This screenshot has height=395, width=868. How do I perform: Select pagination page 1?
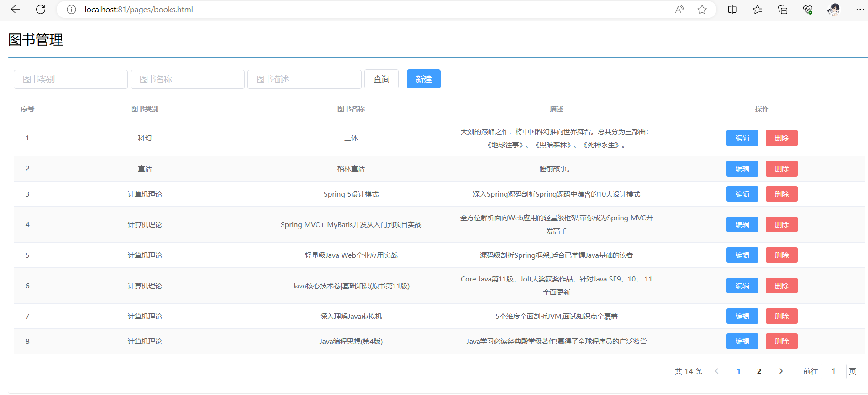pos(738,371)
